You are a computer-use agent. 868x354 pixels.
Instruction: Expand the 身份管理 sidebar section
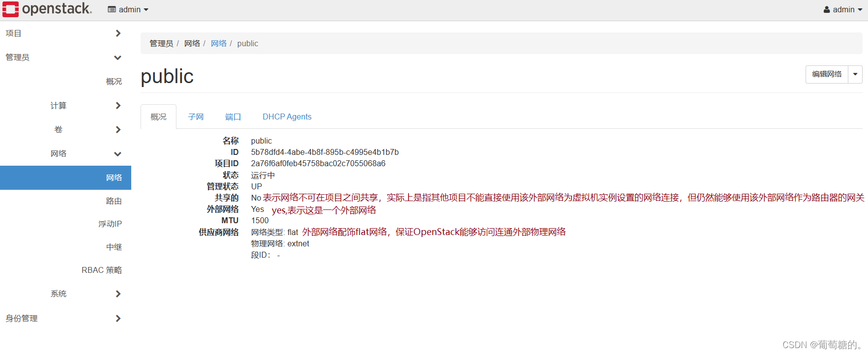(x=65, y=319)
